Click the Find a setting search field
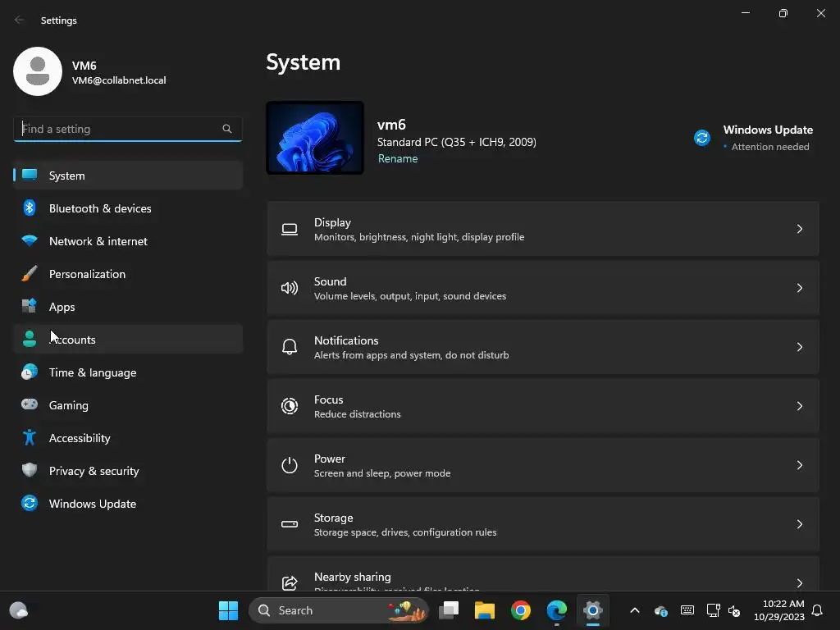Image resolution: width=840 pixels, height=630 pixels. click(127, 129)
